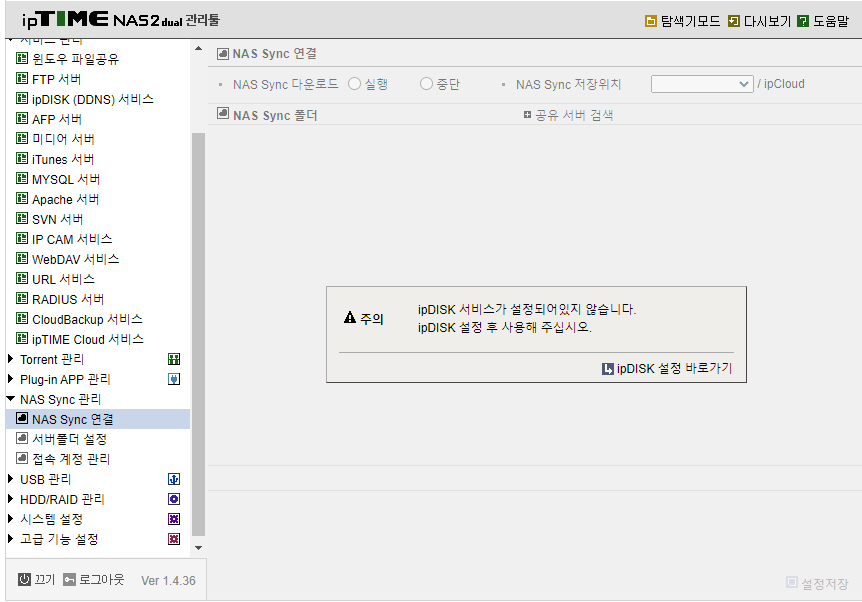Viewport: 862px width, 602px height.
Task: Click the 주의 warning triangle icon
Action: 350,317
